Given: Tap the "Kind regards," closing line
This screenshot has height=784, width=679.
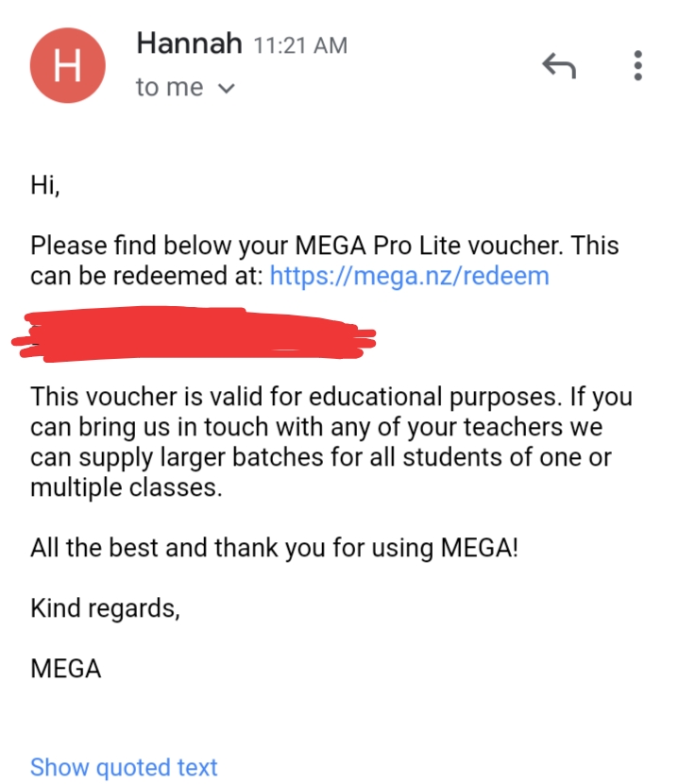Looking at the screenshot, I should (x=105, y=608).
